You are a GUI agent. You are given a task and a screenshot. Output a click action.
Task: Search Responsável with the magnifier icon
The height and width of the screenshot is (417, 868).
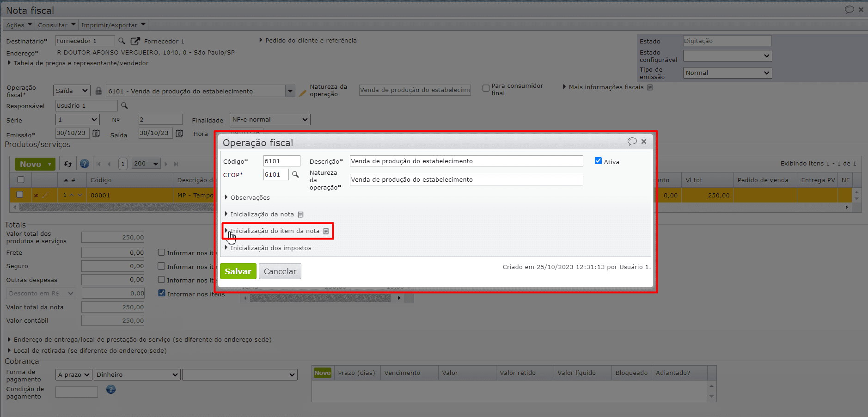coord(124,106)
